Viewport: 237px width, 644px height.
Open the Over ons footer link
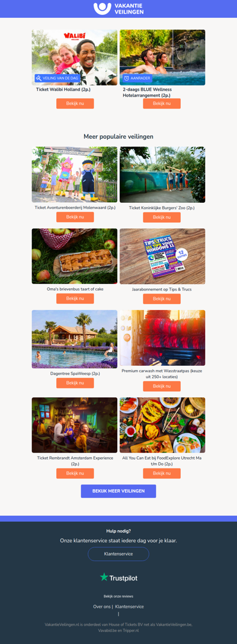102,607
